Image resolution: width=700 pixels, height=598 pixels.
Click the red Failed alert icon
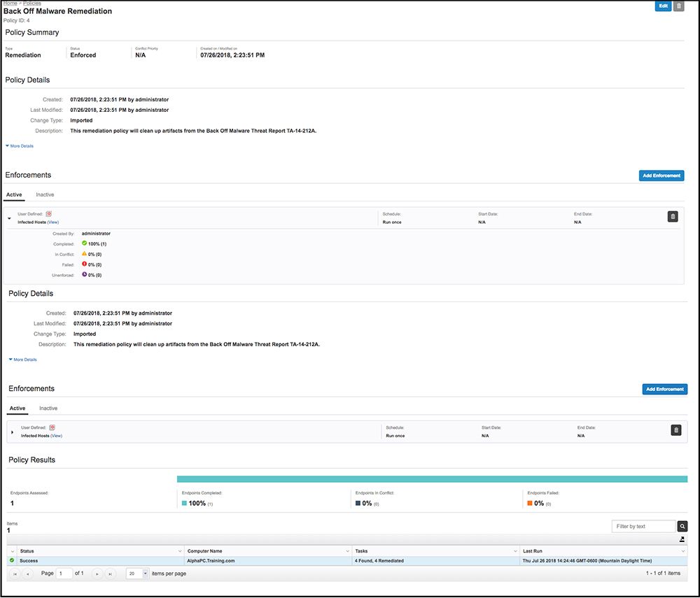coord(85,264)
